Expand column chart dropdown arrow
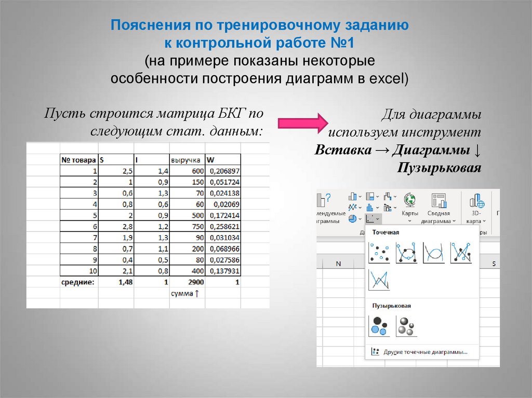Screen dimensions: 532x398 coord(360,197)
